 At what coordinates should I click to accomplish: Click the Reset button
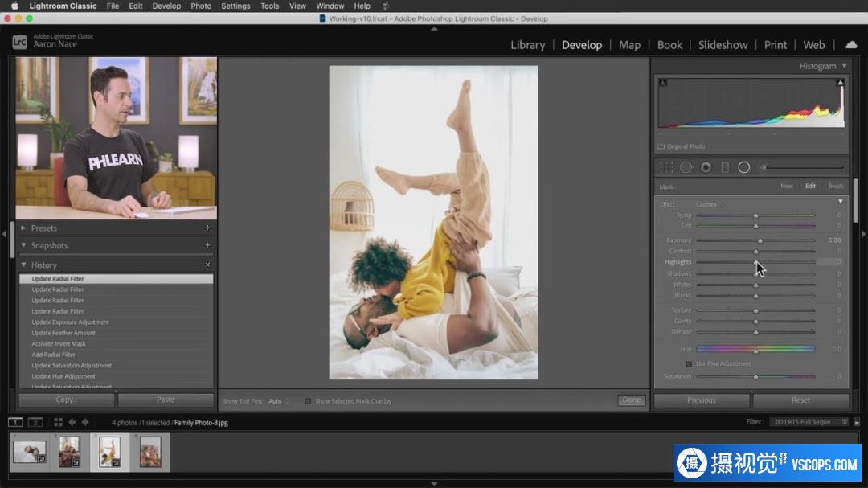[800, 400]
